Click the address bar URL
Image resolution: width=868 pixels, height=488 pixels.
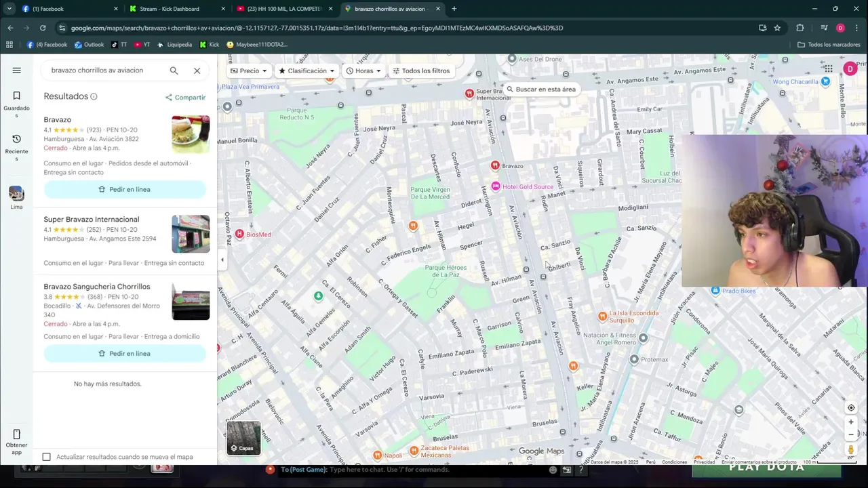pyautogui.click(x=317, y=28)
